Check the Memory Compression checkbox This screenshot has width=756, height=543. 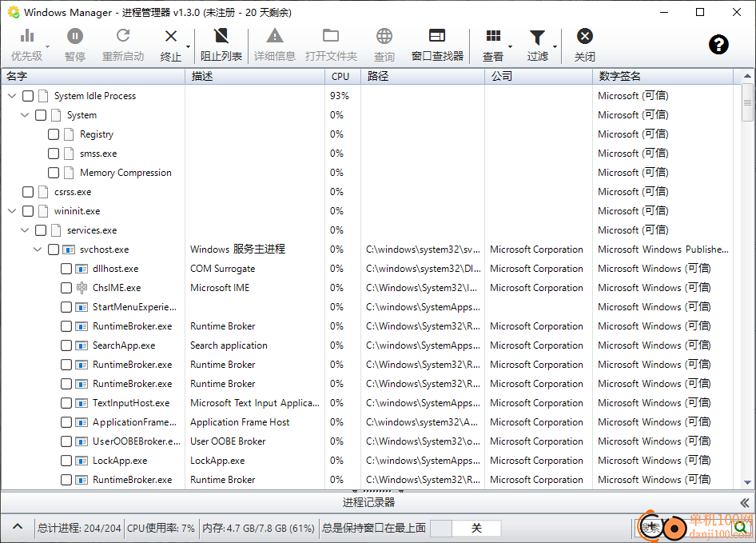tap(54, 173)
